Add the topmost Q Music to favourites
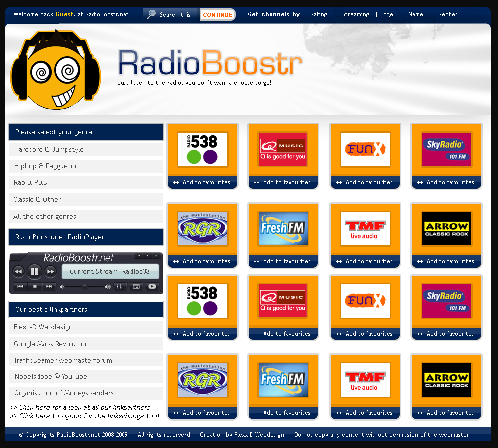 283,182
